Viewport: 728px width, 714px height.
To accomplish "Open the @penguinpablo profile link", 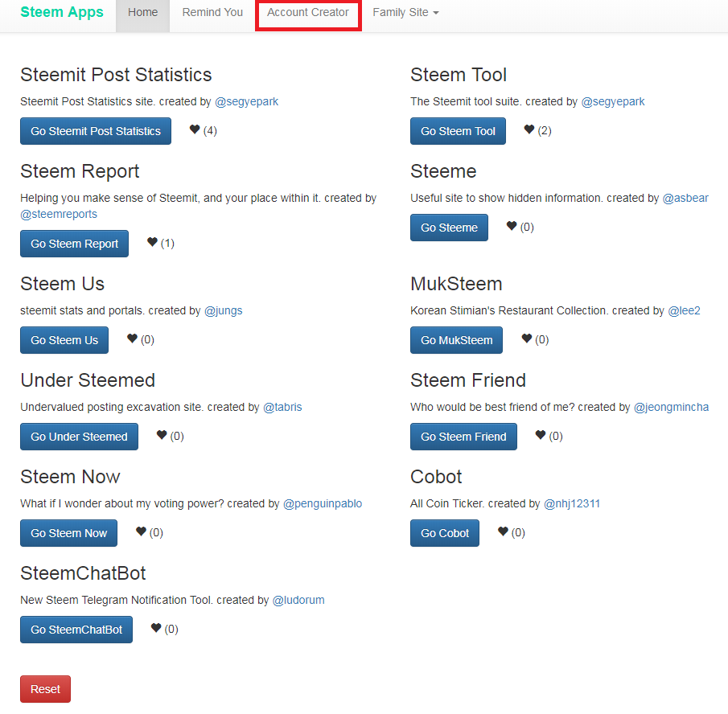I will [x=323, y=503].
